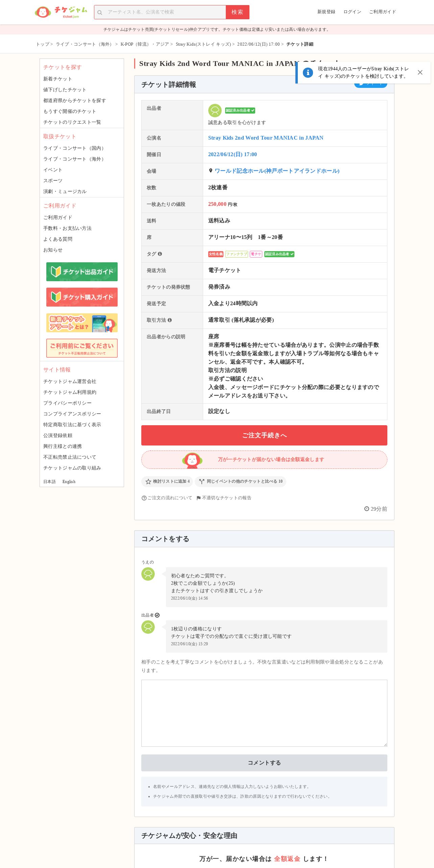Click the blue info icon in notification
The height and width of the screenshot is (868, 434).
tap(308, 72)
